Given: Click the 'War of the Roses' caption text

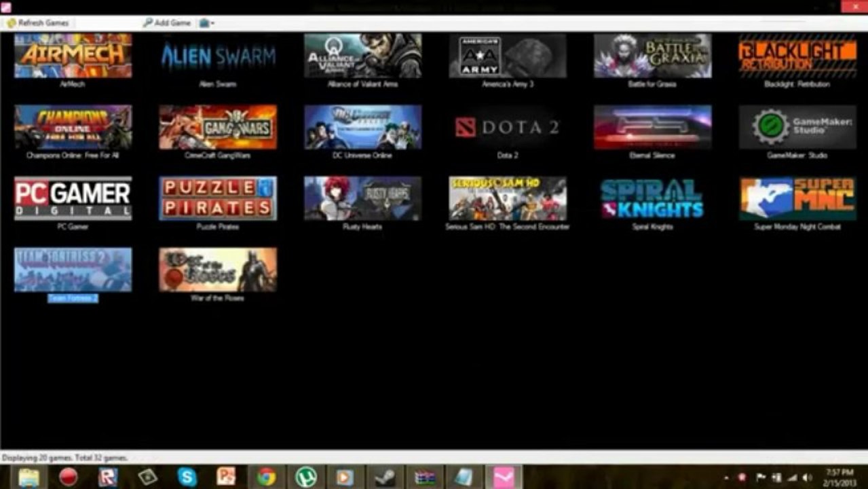Looking at the screenshot, I should (x=218, y=298).
